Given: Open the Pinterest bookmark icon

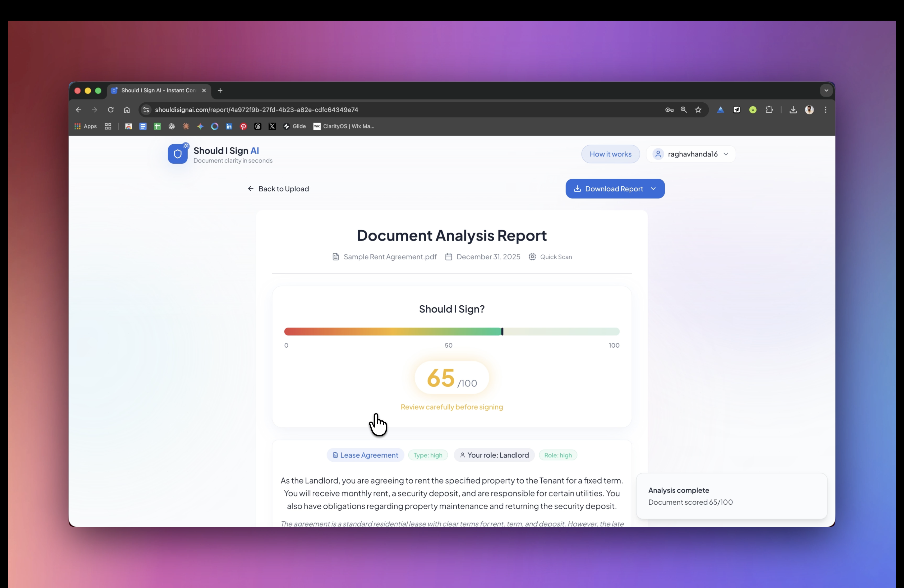Looking at the screenshot, I should (x=243, y=126).
